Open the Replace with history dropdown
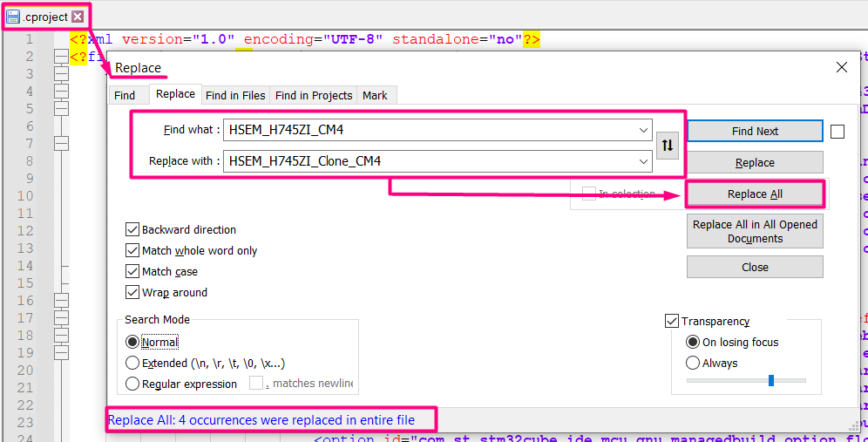Viewport: 868px width, 442px height. click(x=643, y=162)
